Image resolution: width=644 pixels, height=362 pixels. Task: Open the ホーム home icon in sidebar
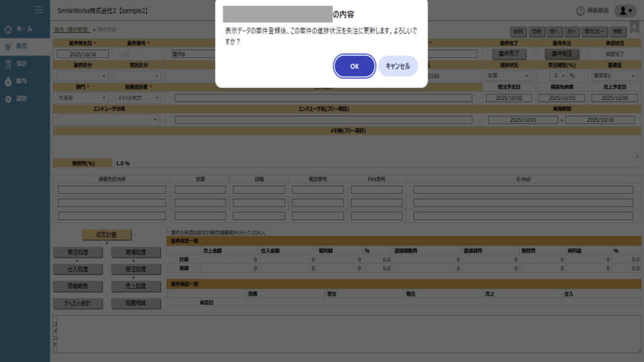click(8, 29)
